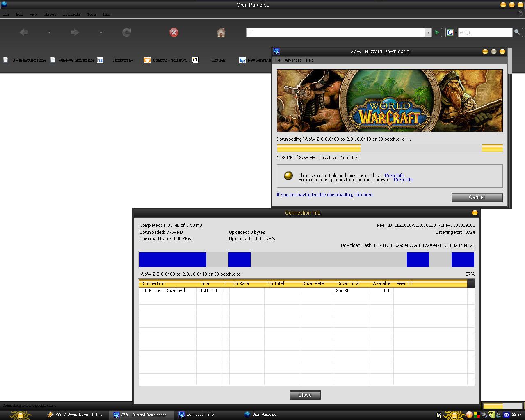Click the 56° temperature tray icon
525x420 pixels.
click(x=491, y=414)
